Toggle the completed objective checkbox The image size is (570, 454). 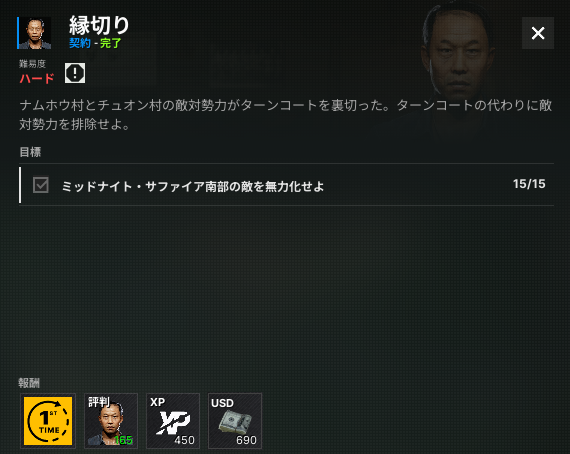[x=41, y=185]
